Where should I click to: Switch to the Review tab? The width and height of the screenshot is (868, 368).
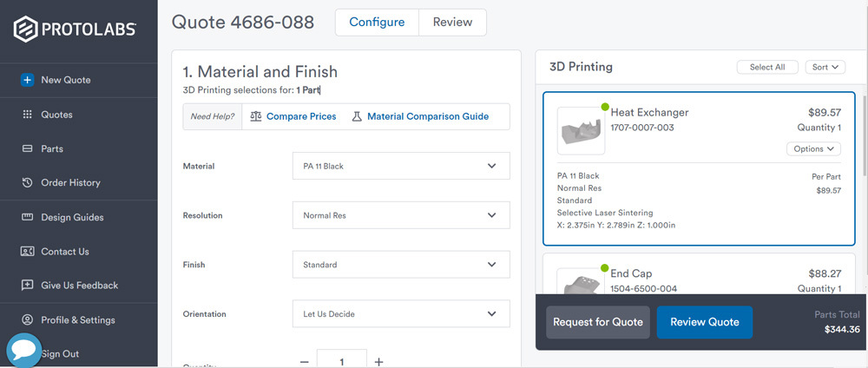(452, 23)
